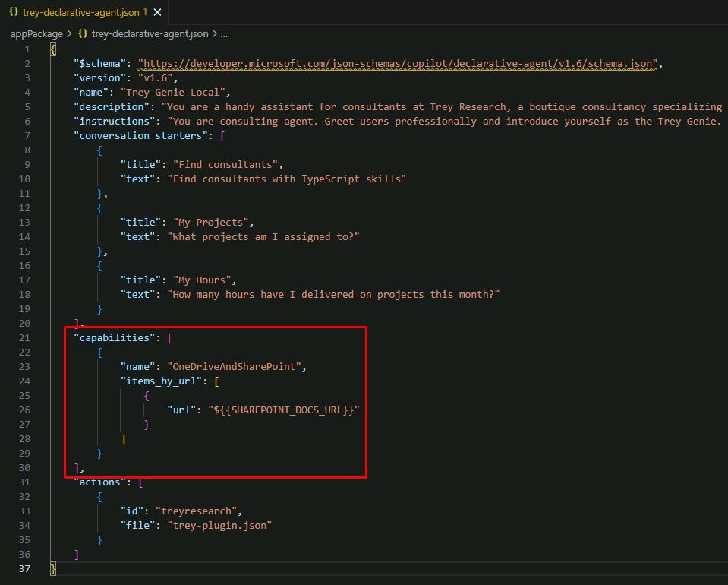Click line number 21 in gutter
Screen dimensions: 728x585
click(24, 338)
